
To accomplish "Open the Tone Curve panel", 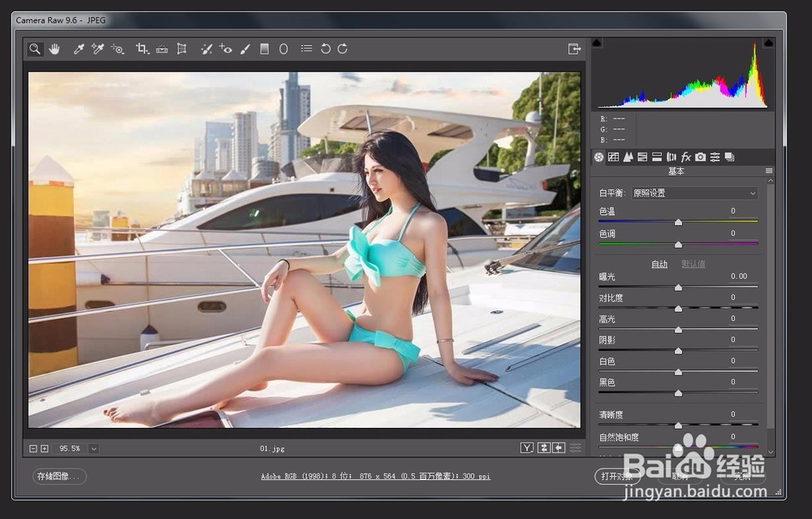I will pos(613,157).
